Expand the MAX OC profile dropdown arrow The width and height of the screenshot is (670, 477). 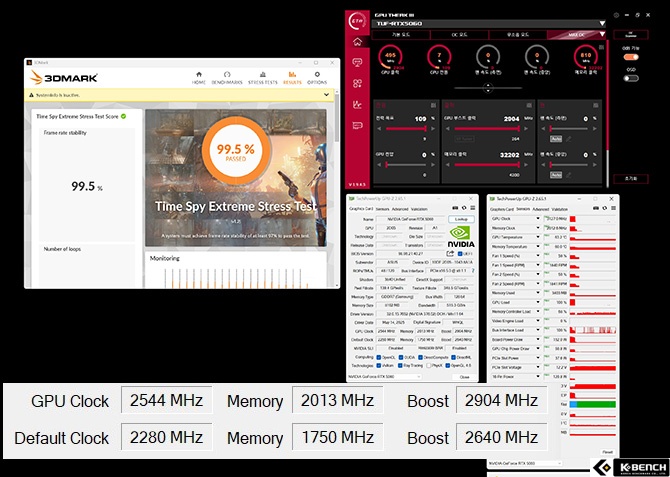pos(602,34)
